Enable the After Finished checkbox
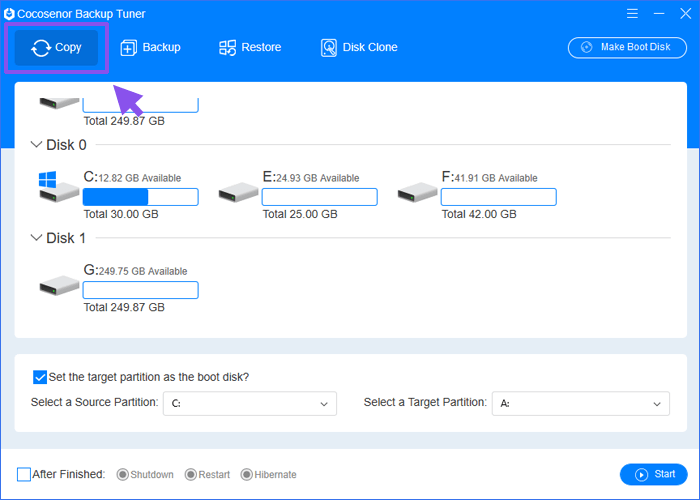 (24, 474)
